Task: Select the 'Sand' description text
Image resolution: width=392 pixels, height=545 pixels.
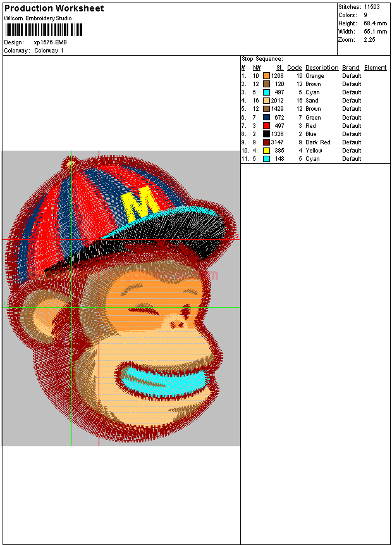Action: pos(312,101)
